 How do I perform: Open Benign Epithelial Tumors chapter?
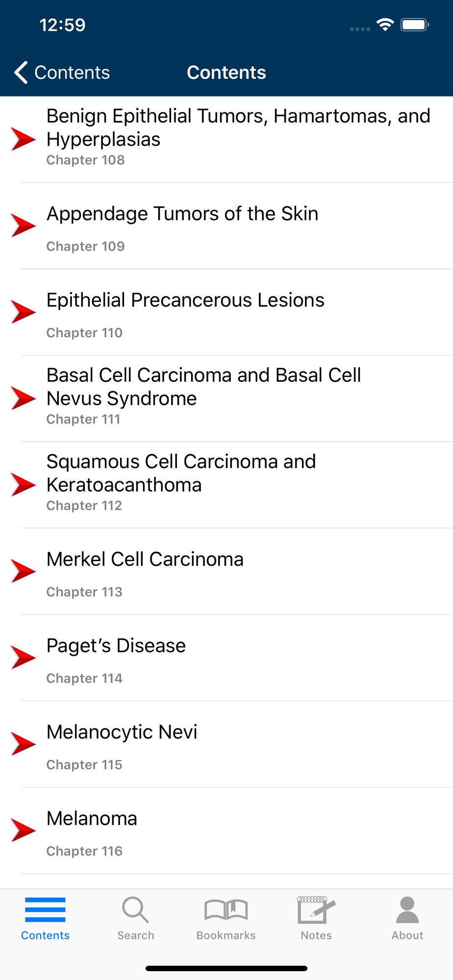point(238,127)
